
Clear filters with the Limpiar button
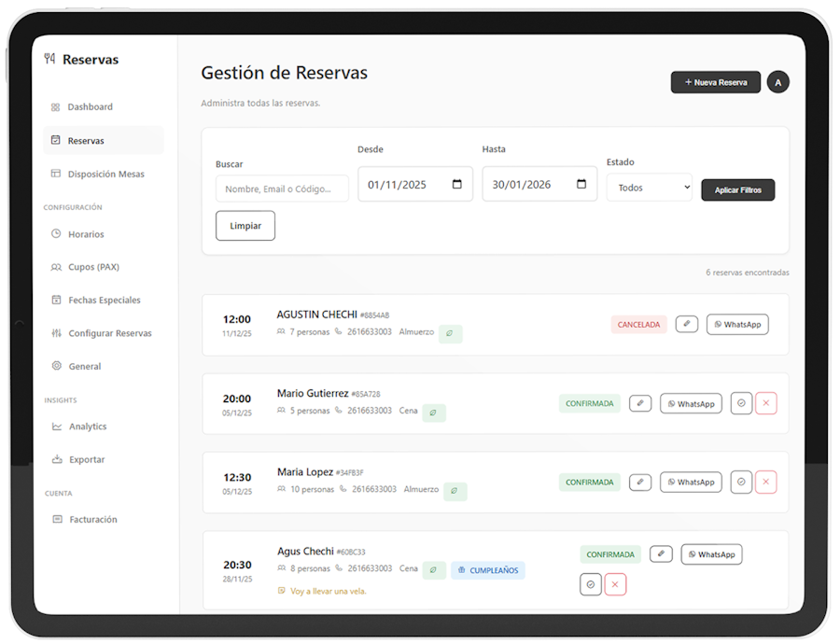point(245,226)
